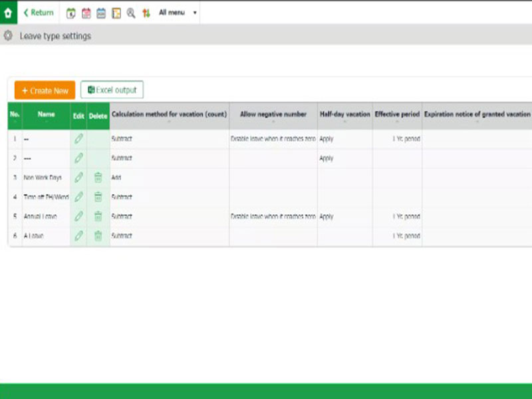Image resolution: width=532 pixels, height=399 pixels.
Task: Click the magnifier search toolbar icon
Action: (131, 13)
